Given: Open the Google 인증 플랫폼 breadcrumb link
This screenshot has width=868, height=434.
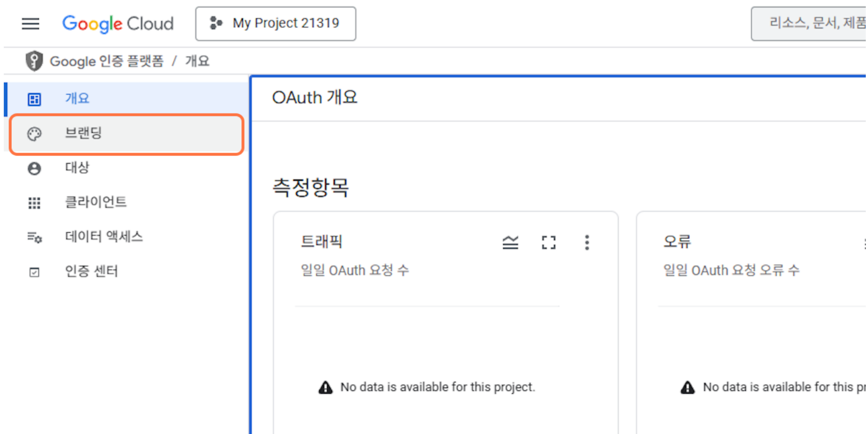Looking at the screenshot, I should click(x=107, y=61).
